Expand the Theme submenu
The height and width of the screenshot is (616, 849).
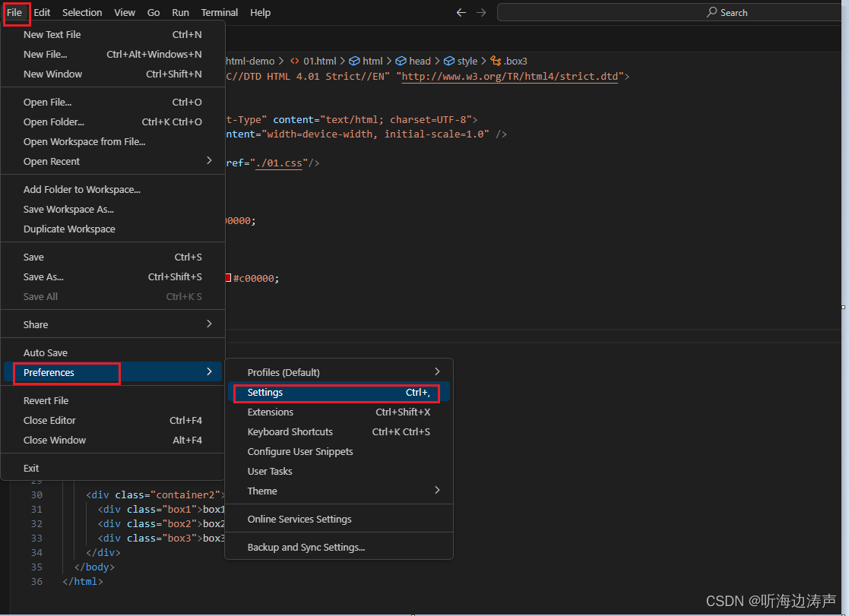(x=339, y=491)
